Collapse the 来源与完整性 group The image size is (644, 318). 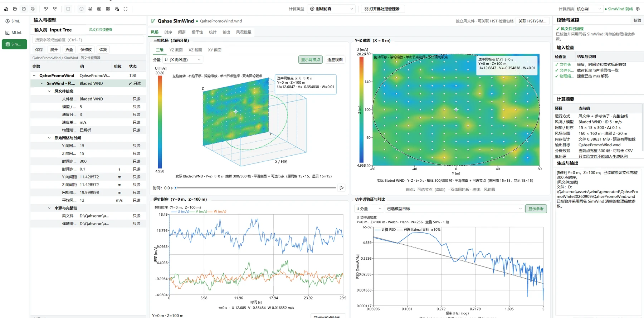point(49,208)
